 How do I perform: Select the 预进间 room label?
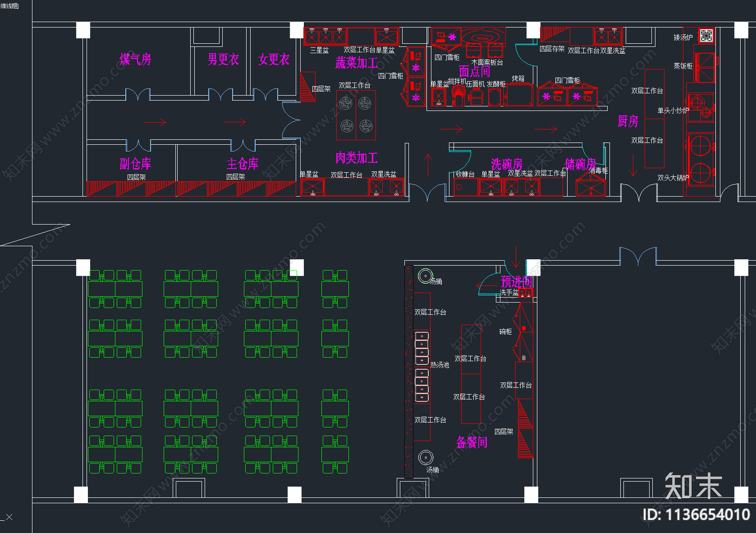point(516,282)
